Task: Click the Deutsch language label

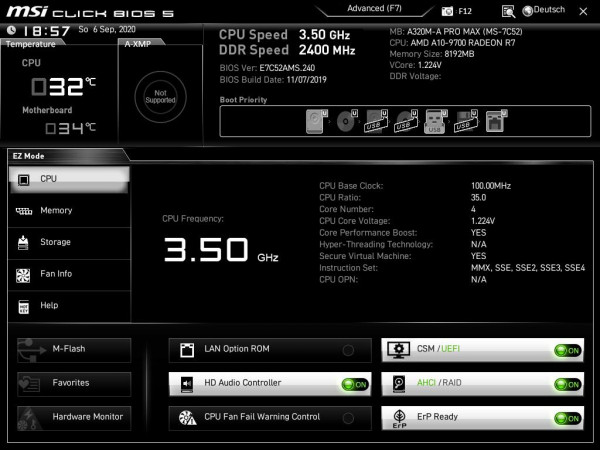Action: pos(549,10)
